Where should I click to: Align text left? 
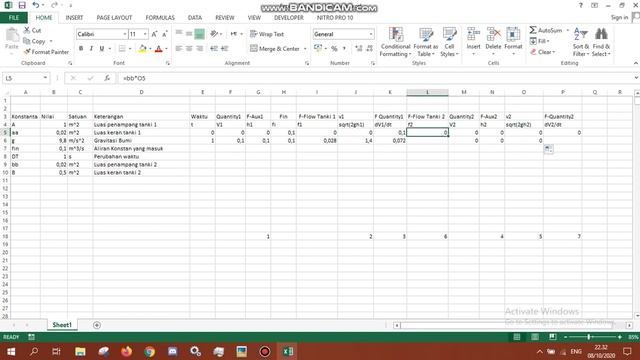pyautogui.click(x=179, y=49)
